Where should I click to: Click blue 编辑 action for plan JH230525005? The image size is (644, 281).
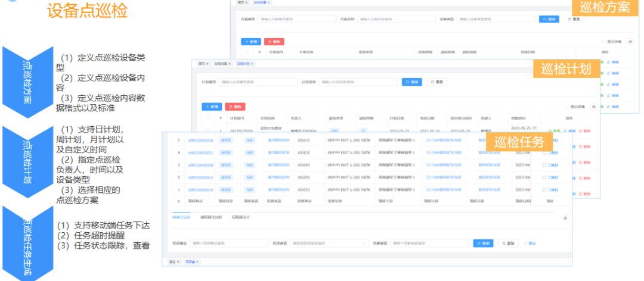[569, 131]
